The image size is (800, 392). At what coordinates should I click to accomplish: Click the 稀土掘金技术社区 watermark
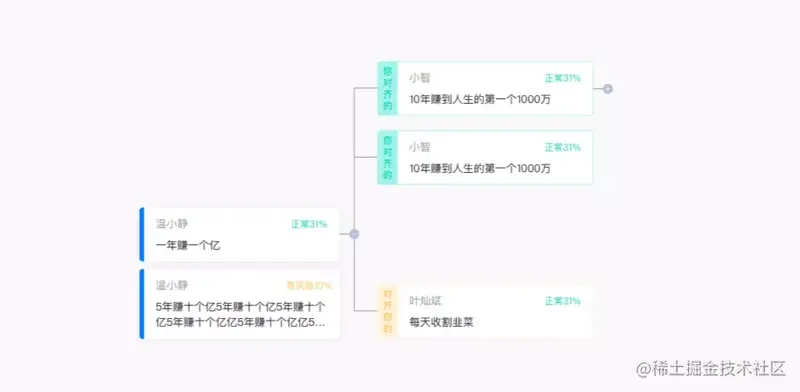coord(710,369)
